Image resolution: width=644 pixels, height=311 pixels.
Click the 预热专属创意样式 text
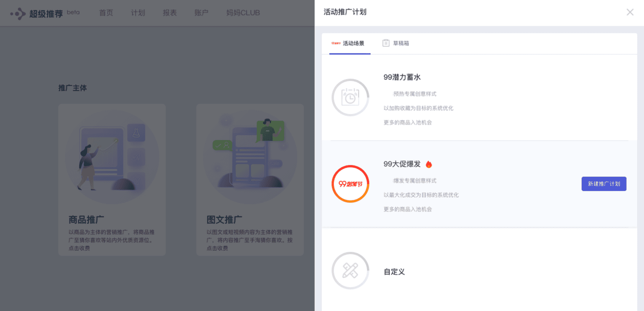pos(415,94)
